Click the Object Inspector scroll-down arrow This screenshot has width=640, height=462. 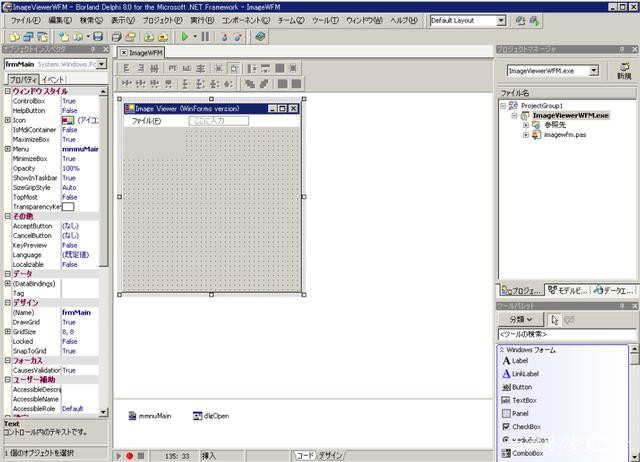(x=103, y=412)
